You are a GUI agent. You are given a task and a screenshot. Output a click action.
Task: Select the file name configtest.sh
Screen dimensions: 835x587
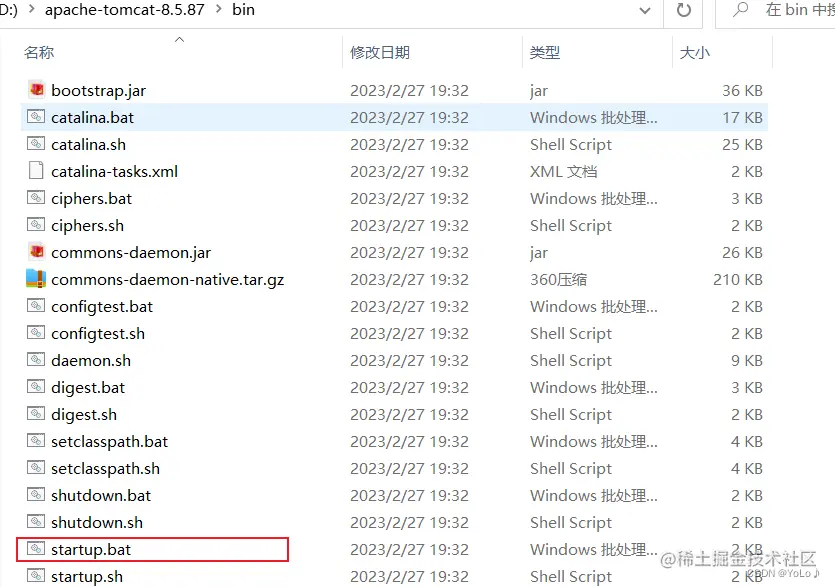98,334
